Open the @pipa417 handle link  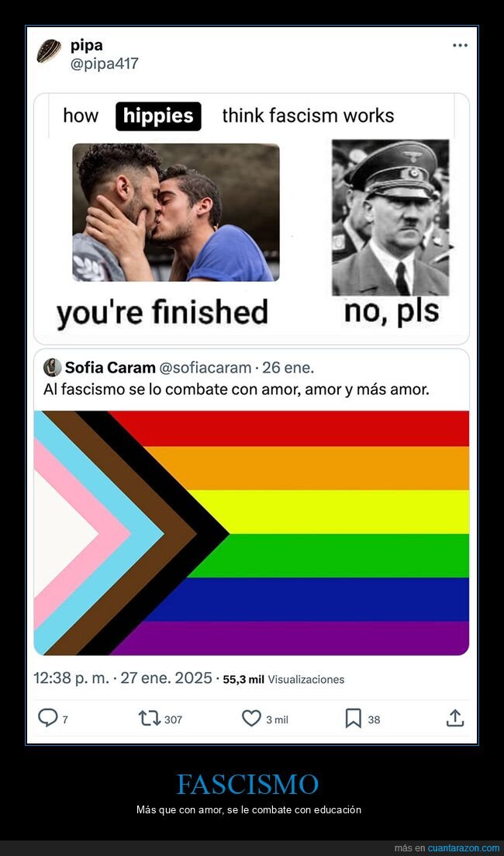[104, 64]
